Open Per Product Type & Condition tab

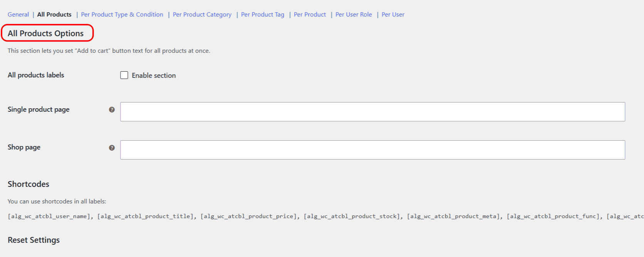(x=122, y=15)
